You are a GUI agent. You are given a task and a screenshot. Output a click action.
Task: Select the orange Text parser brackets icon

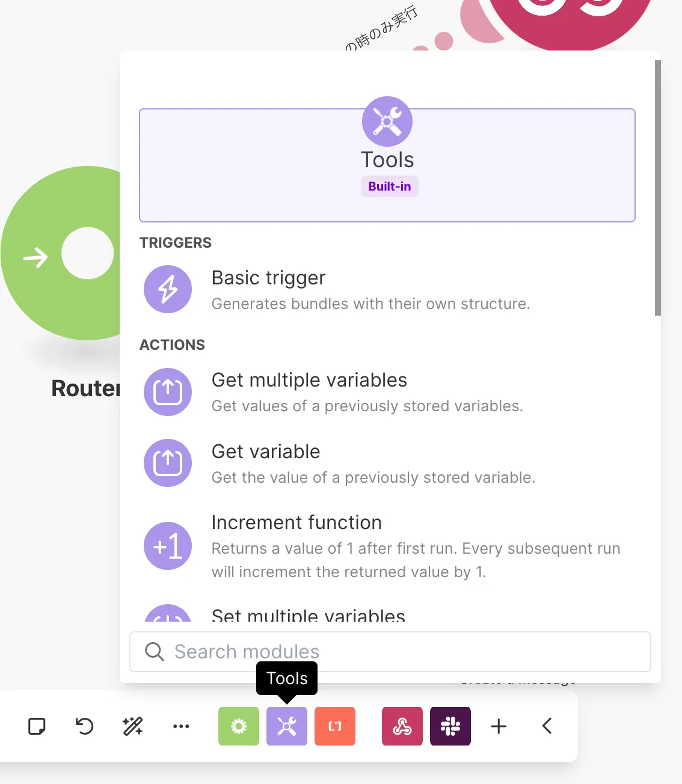[x=335, y=726]
